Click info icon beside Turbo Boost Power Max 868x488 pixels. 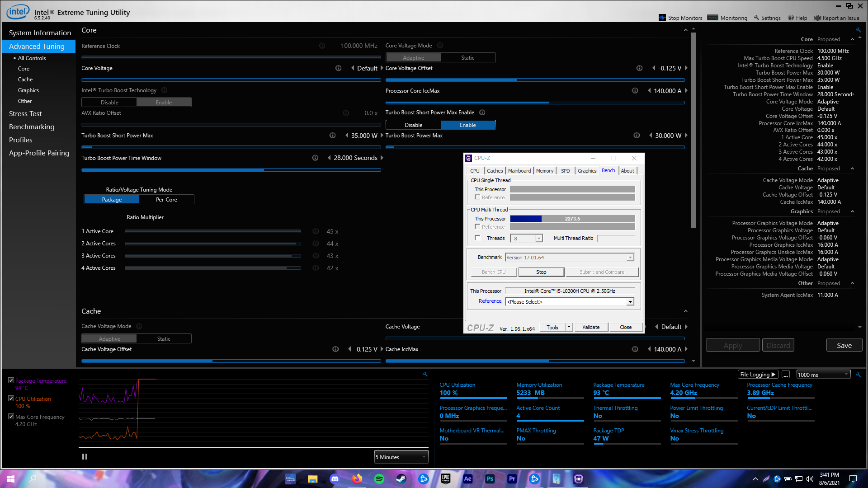click(x=637, y=136)
